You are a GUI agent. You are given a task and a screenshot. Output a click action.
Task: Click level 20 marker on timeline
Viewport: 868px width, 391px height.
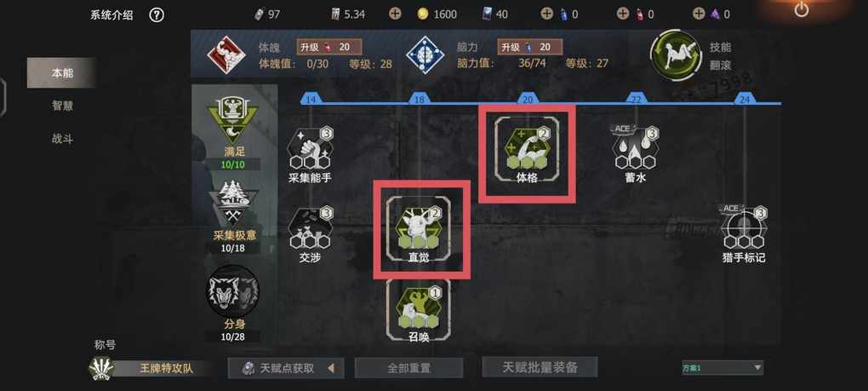click(527, 99)
